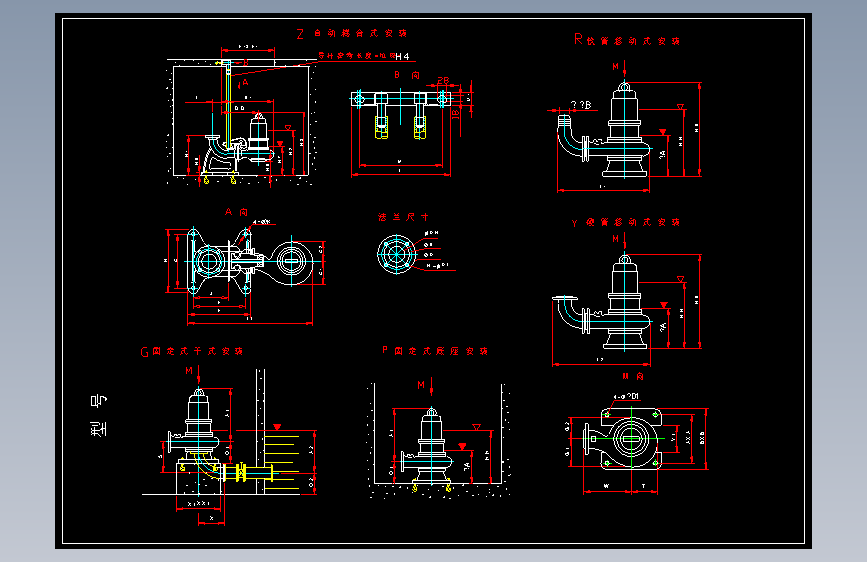Screen dimensions: 867x562
Task: Click the 'Y 硬管移动式安装' heading
Action: (x=625, y=222)
